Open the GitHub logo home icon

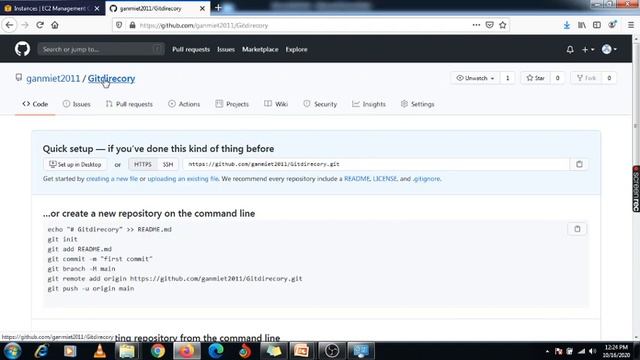(x=22, y=49)
